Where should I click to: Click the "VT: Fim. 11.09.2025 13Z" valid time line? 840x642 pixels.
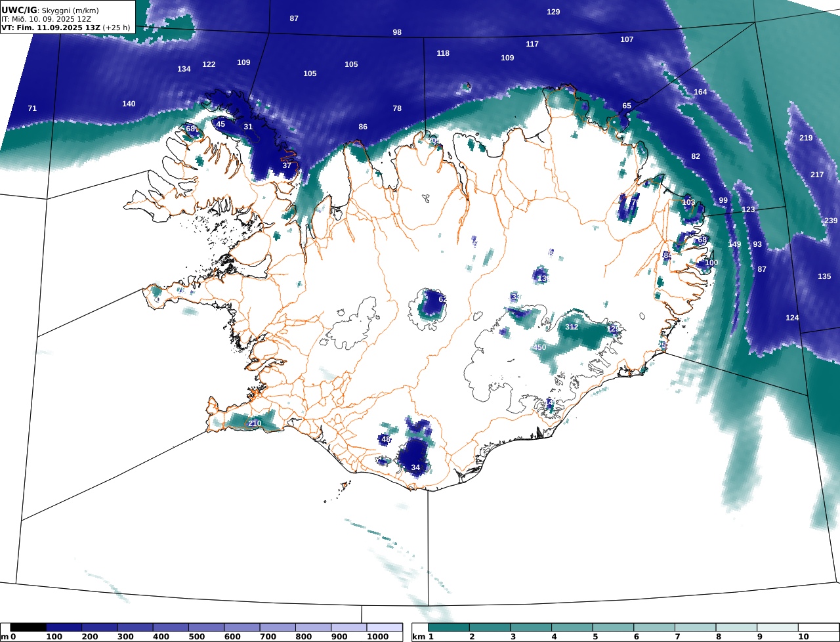tap(51, 28)
